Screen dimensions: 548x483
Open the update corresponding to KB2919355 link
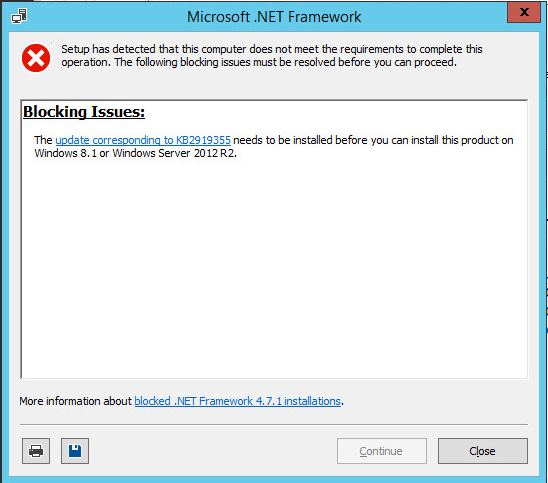(x=143, y=140)
